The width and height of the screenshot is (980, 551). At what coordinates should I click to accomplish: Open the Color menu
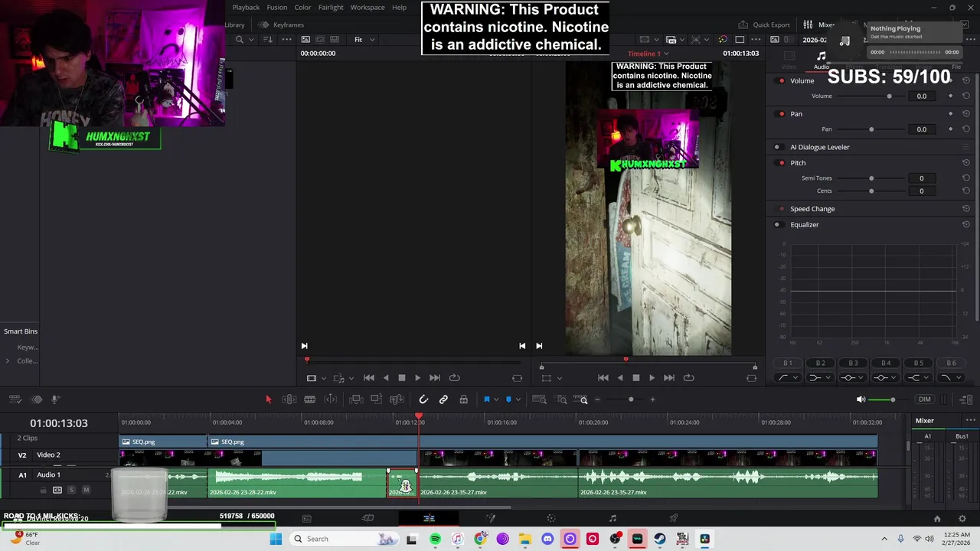(x=303, y=8)
